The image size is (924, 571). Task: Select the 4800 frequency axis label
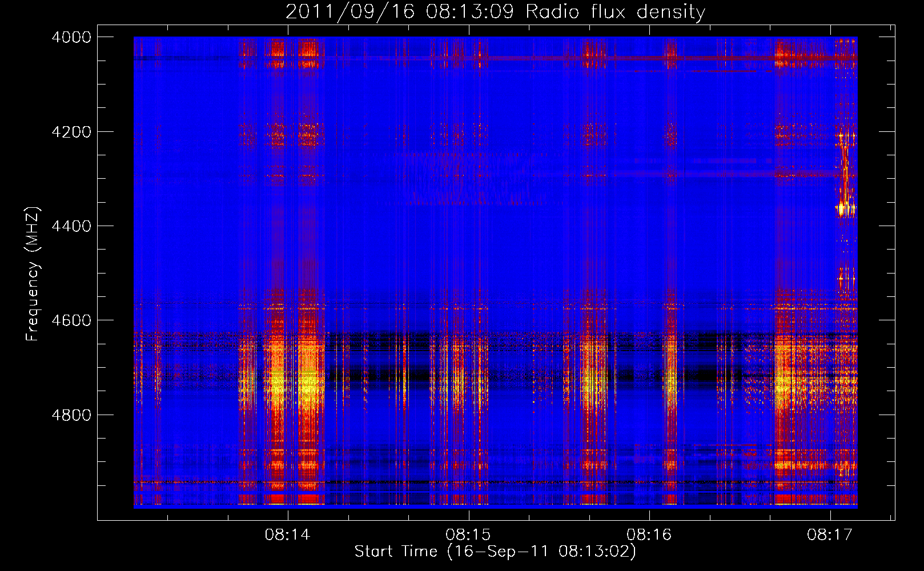pyautogui.click(x=71, y=415)
